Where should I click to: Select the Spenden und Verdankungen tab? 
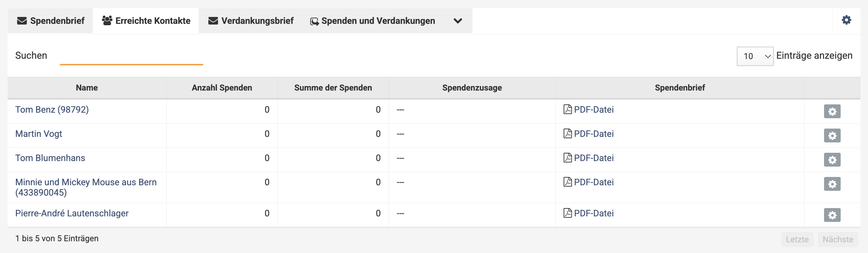click(x=373, y=21)
